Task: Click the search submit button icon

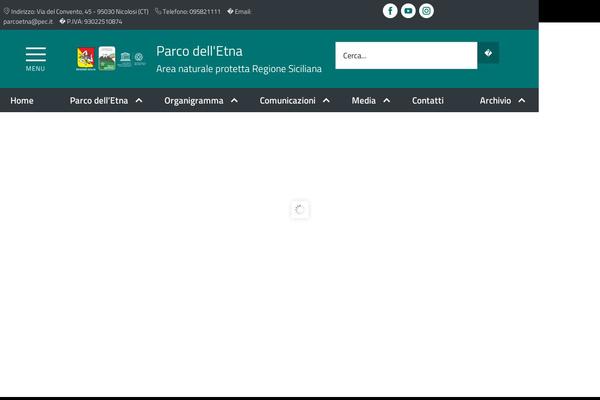Action: click(x=488, y=53)
